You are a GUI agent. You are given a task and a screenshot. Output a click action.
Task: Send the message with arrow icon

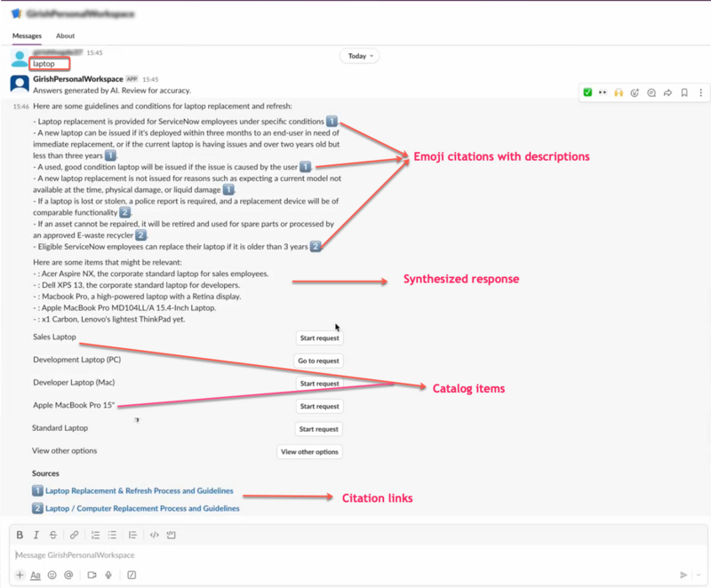click(x=683, y=575)
